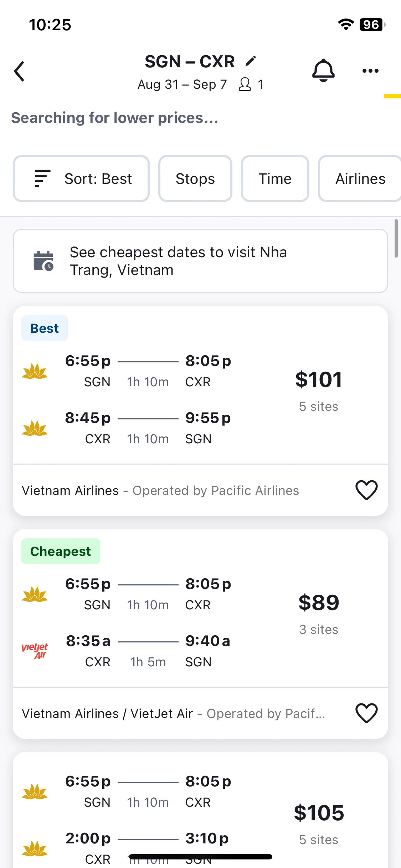The height and width of the screenshot is (868, 401).
Task: Tap the calendar icon for cheapest dates
Action: tap(43, 261)
